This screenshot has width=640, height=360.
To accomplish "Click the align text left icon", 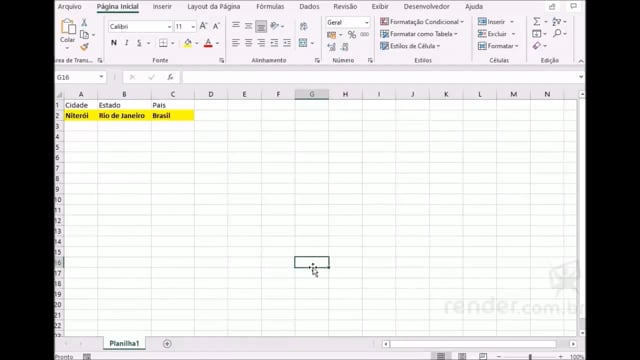I will click(236, 43).
